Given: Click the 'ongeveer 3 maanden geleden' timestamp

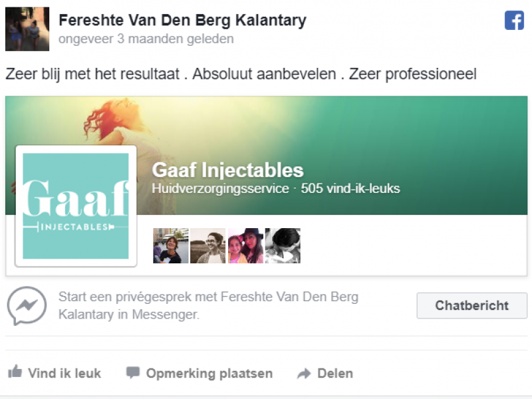Looking at the screenshot, I should tap(146, 39).
